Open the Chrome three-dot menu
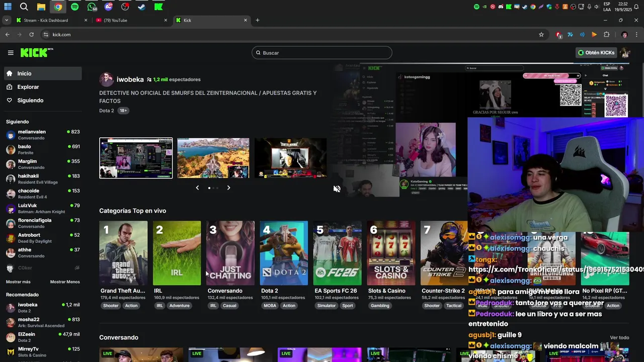Image resolution: width=644 pixels, height=362 pixels. click(x=636, y=35)
